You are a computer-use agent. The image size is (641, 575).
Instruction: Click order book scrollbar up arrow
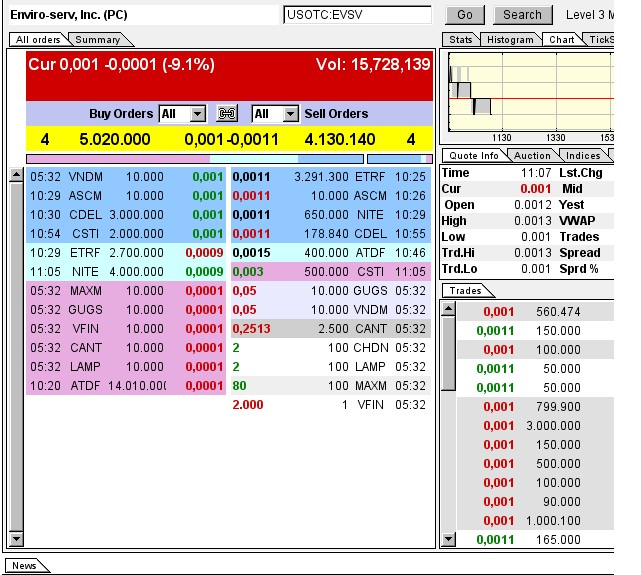[x=16, y=175]
